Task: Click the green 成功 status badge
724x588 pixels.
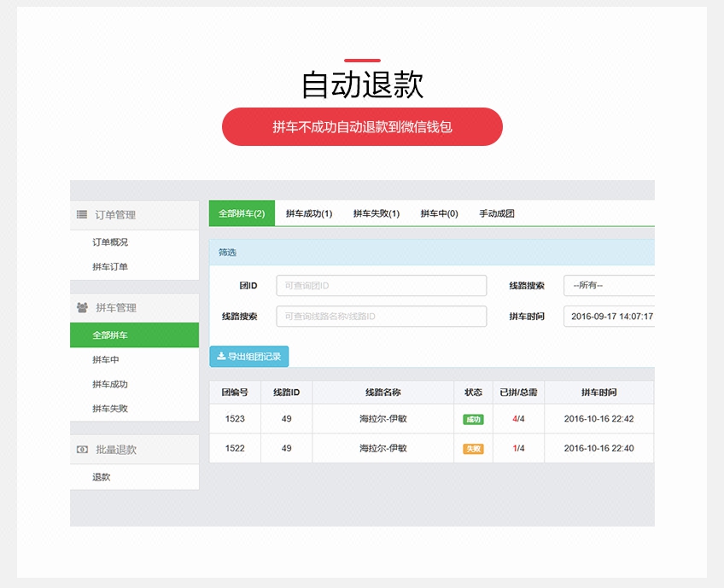Action: point(473,419)
